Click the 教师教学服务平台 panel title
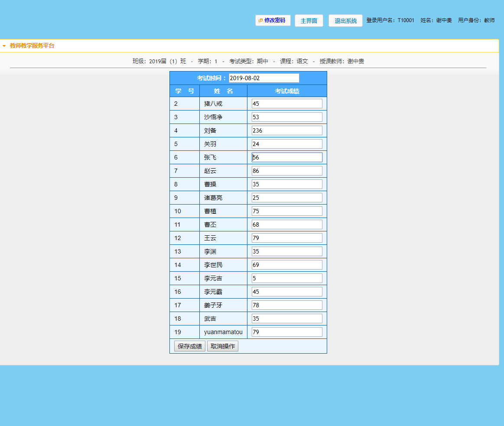The width and height of the screenshot is (504, 426). point(32,46)
